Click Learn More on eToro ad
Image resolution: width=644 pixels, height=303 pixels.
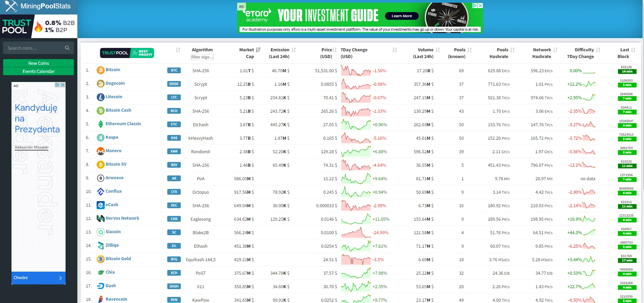coord(402,16)
